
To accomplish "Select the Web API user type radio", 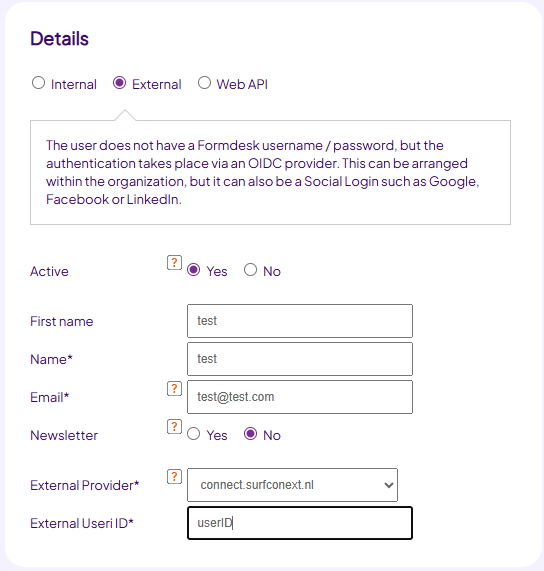I will coord(204,83).
